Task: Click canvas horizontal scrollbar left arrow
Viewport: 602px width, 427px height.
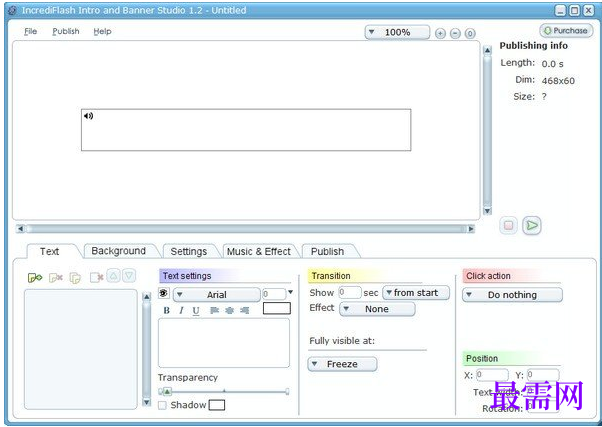Action: (21, 229)
